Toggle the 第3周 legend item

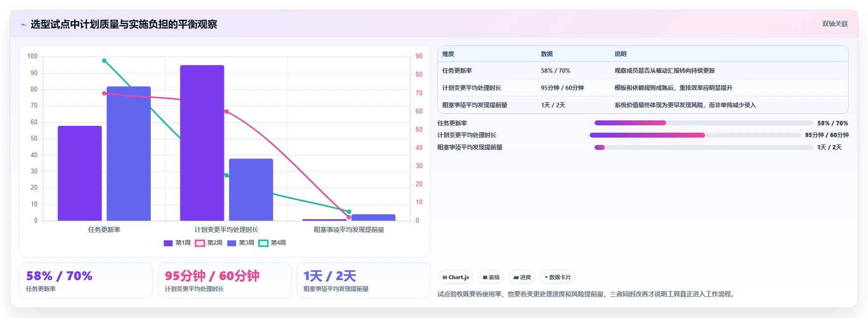(241, 243)
